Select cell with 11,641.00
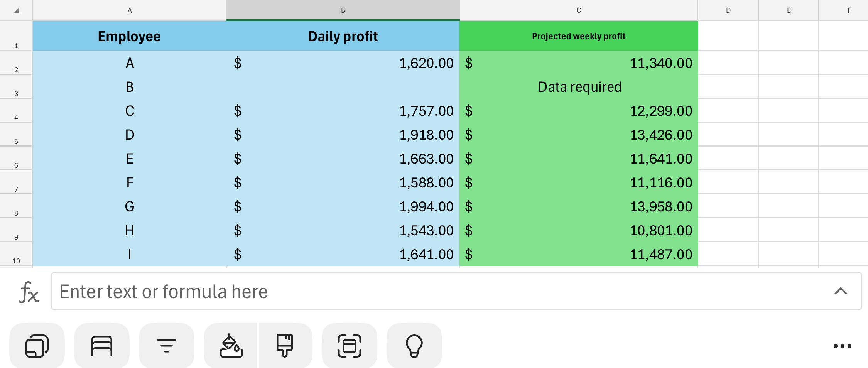 (579, 158)
